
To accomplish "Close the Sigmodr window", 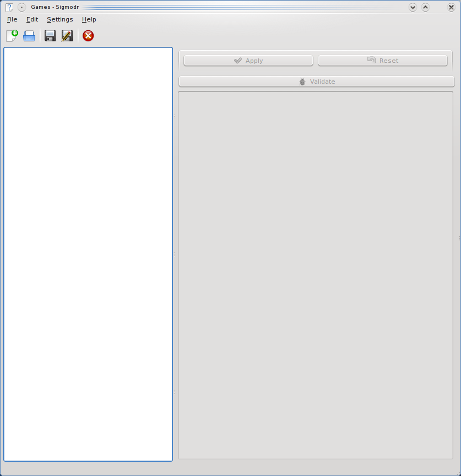I will [x=451, y=7].
